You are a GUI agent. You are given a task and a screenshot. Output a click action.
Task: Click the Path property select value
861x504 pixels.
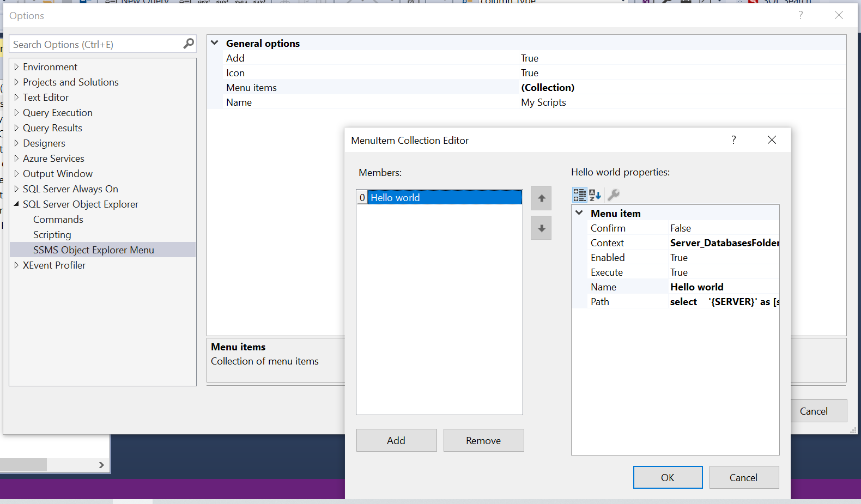coord(724,302)
